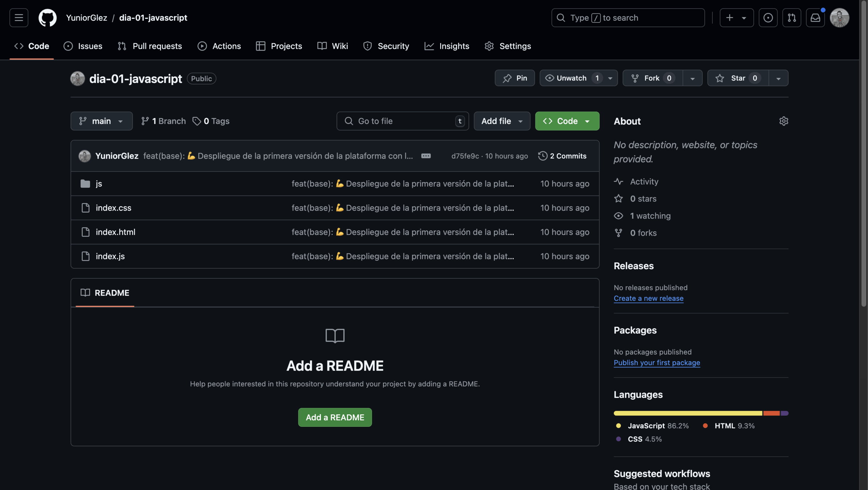The height and width of the screenshot is (490, 868).
Task: Open the green Code dropdown
Action: click(567, 121)
